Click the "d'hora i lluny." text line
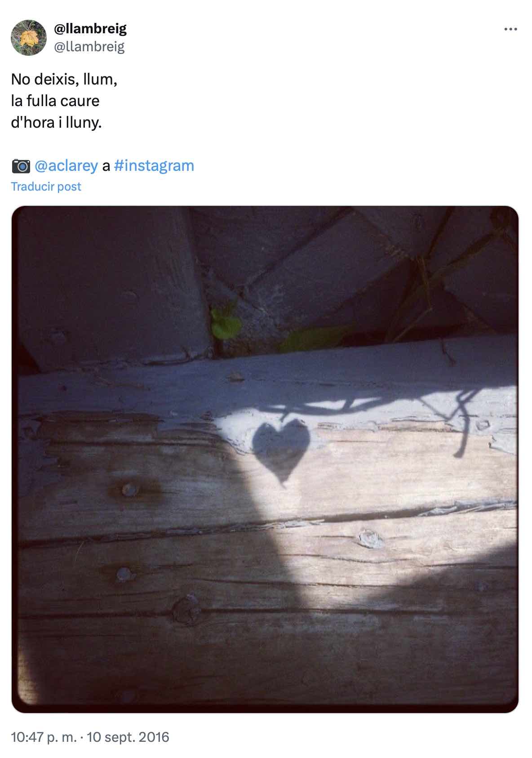Image resolution: width=532 pixels, height=758 pixels. click(x=56, y=122)
